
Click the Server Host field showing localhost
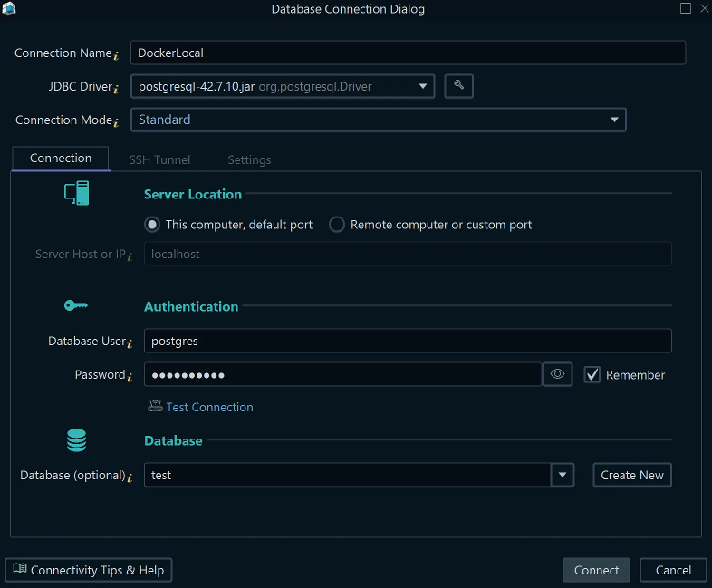point(408,254)
